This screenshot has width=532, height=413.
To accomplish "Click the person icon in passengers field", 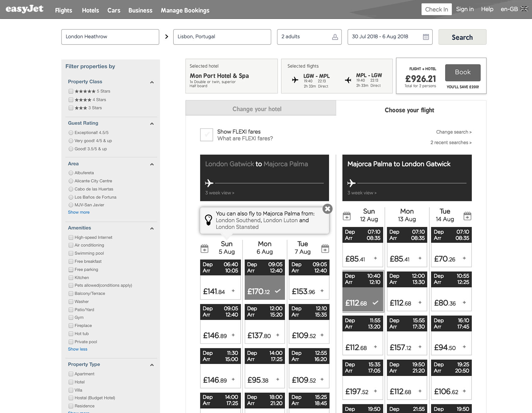I will click(x=335, y=37).
